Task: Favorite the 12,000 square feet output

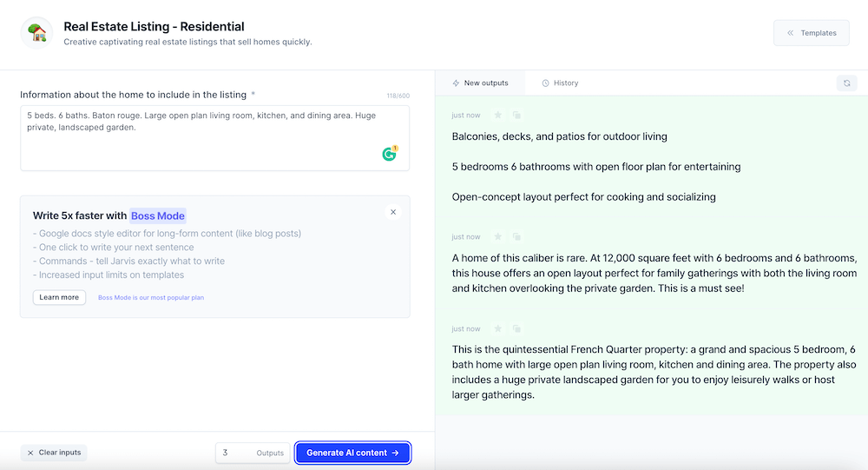Action: click(x=497, y=236)
